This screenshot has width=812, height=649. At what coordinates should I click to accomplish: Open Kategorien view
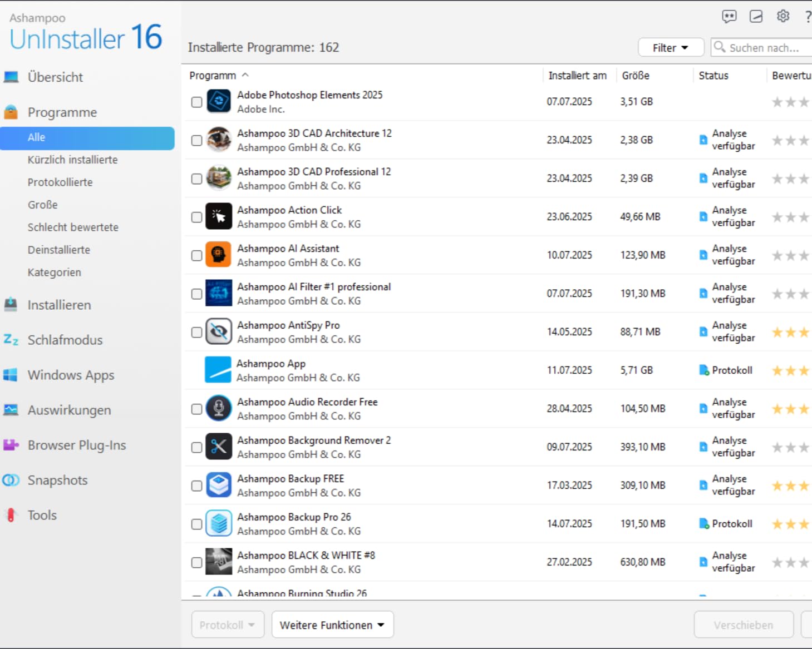[x=55, y=273]
